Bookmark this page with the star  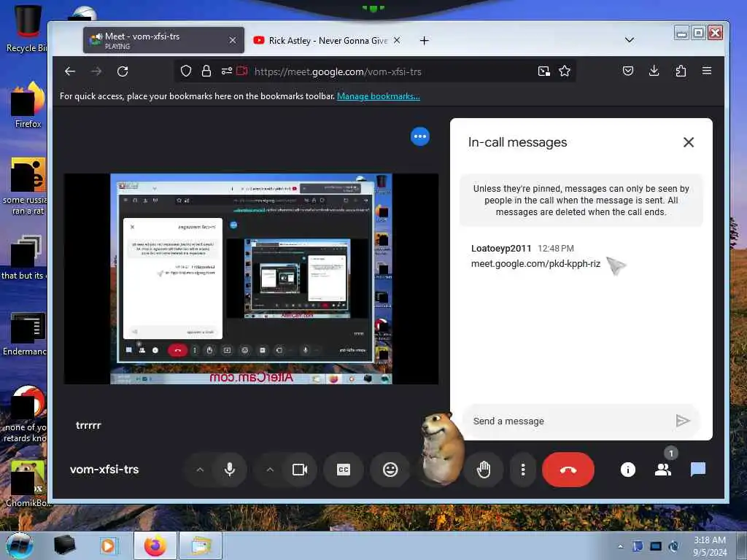pyautogui.click(x=565, y=71)
